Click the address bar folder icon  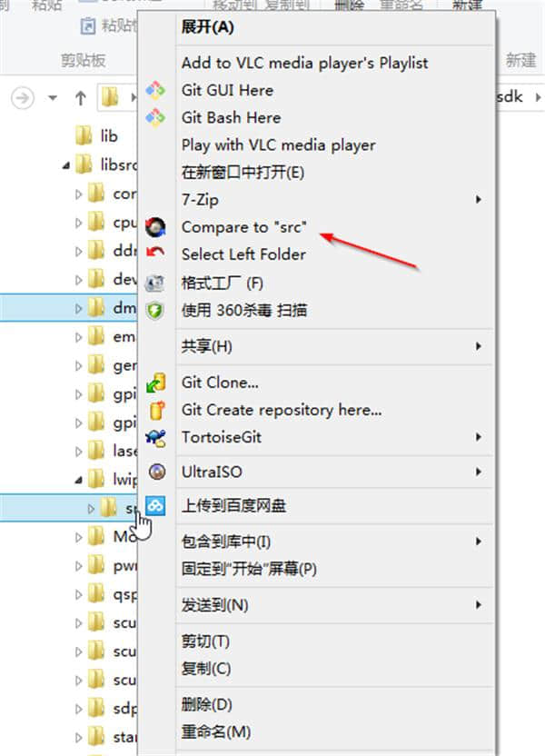[x=110, y=98]
